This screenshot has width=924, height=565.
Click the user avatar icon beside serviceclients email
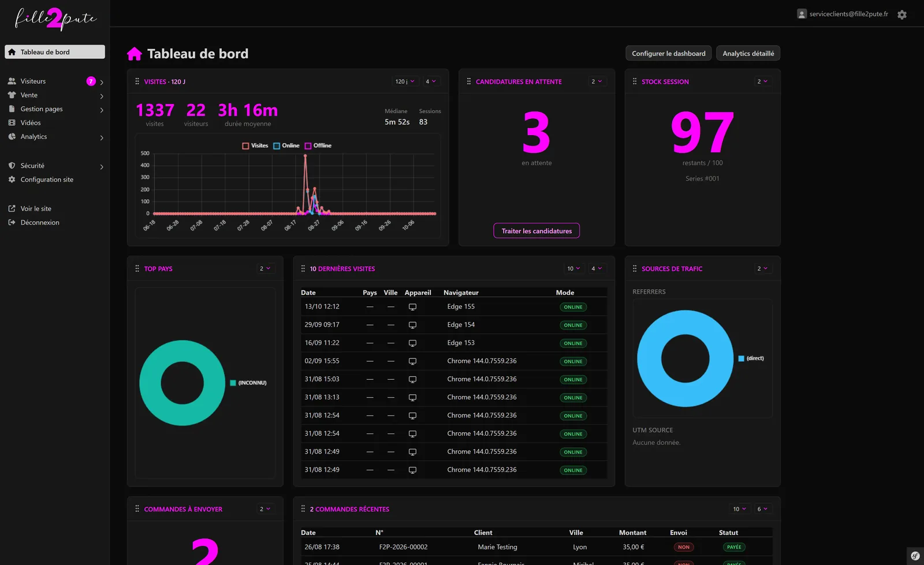tap(802, 14)
